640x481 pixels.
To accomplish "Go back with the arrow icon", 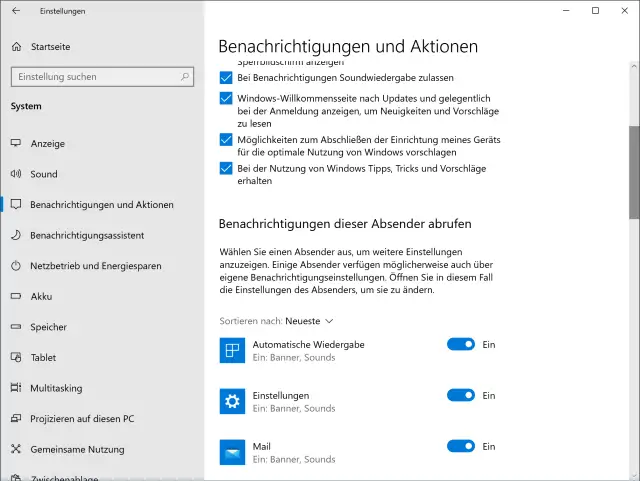I will (16, 11).
